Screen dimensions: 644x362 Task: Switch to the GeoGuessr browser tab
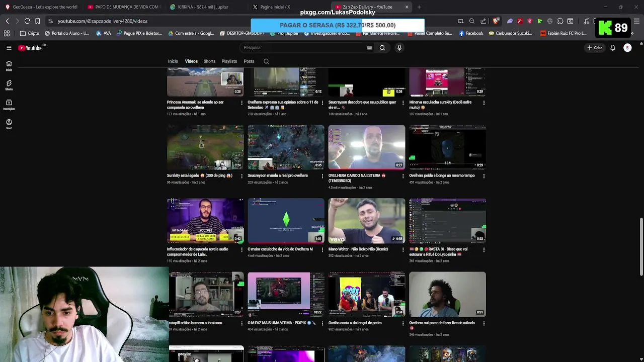[41, 7]
